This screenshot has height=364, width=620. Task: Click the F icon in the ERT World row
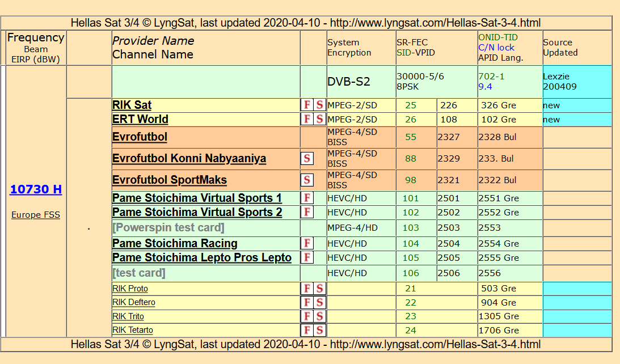(307, 120)
